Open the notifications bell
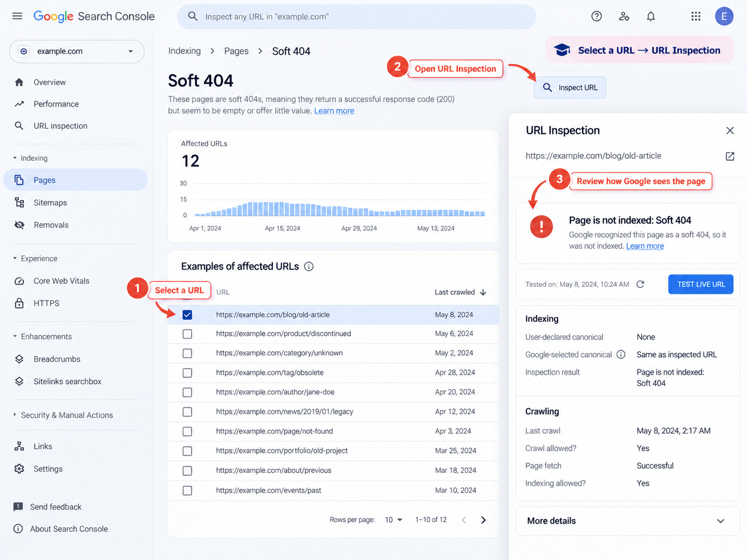This screenshot has height=560, width=747. [651, 17]
